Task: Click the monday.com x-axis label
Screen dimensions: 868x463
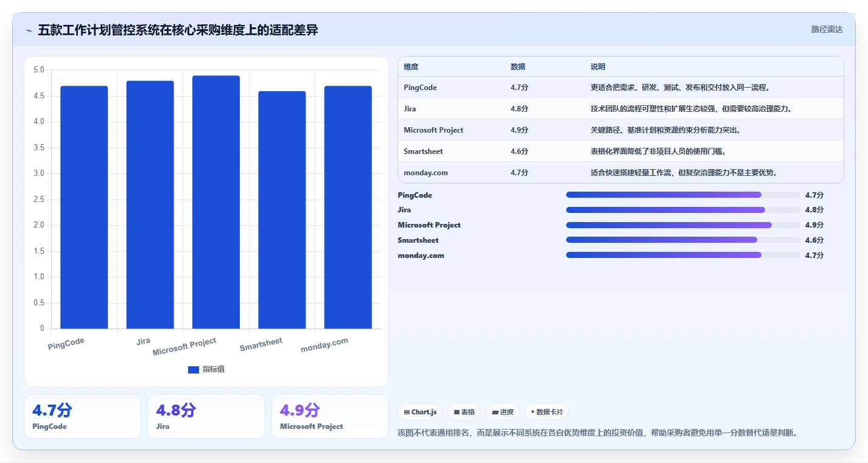Action: click(x=324, y=345)
